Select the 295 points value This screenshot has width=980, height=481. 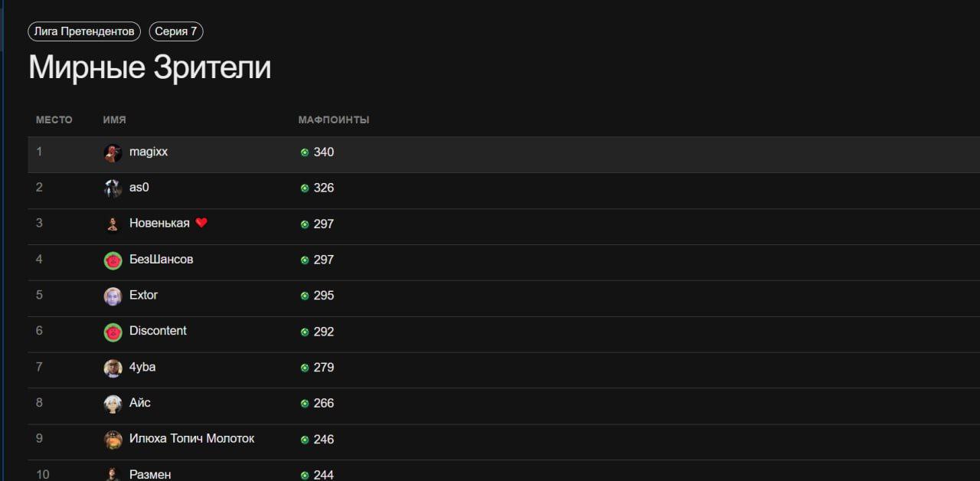pos(324,296)
